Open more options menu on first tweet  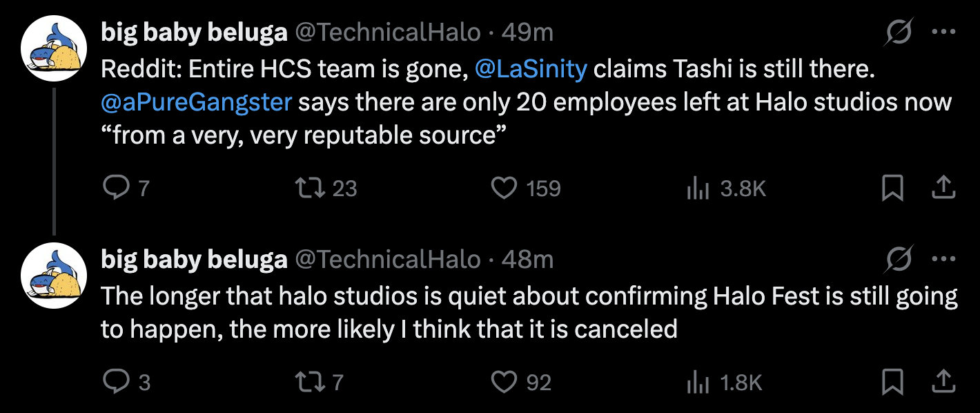(x=943, y=32)
